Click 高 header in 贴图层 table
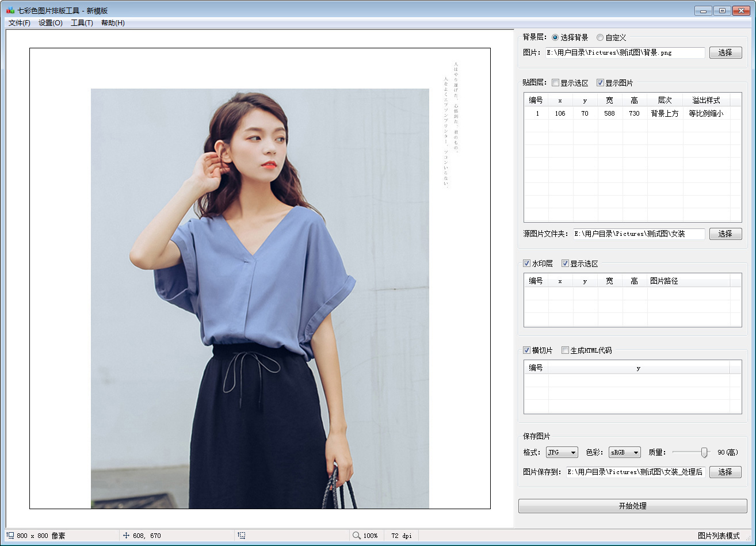756x546 pixels. pyautogui.click(x=635, y=100)
